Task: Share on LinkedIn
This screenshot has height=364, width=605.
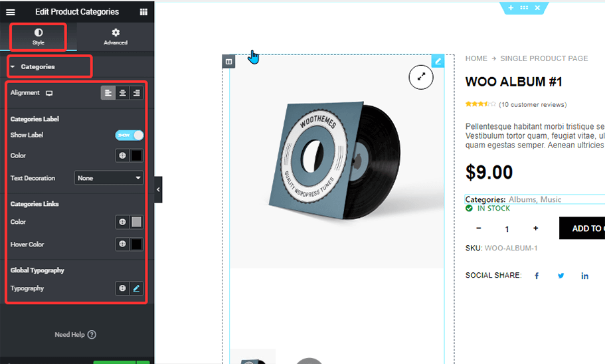Action: (585, 276)
